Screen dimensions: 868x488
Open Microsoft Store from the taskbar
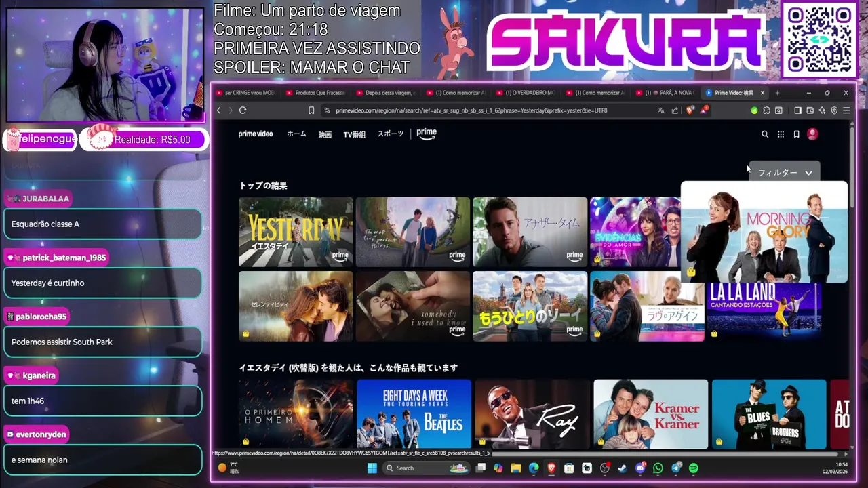569,468
